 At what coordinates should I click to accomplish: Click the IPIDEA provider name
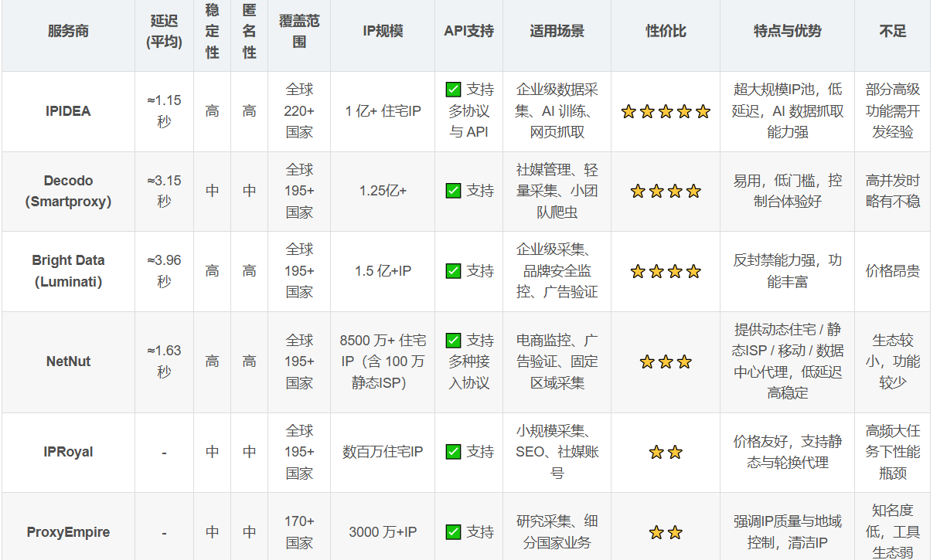[68, 111]
